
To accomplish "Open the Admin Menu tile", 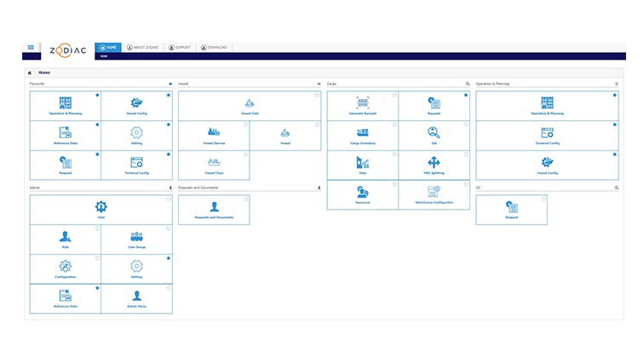I will click(x=136, y=299).
